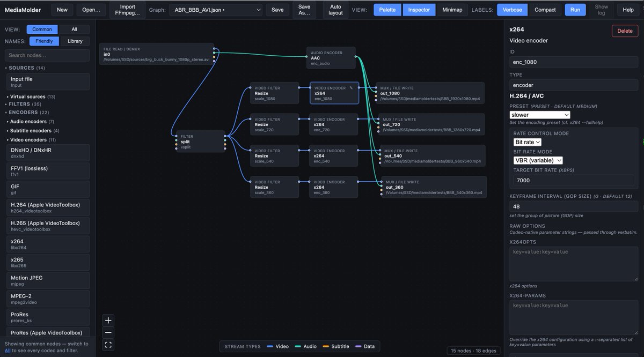Set labels to Verbose
Screen dimensions: 644x357
tap(512, 10)
